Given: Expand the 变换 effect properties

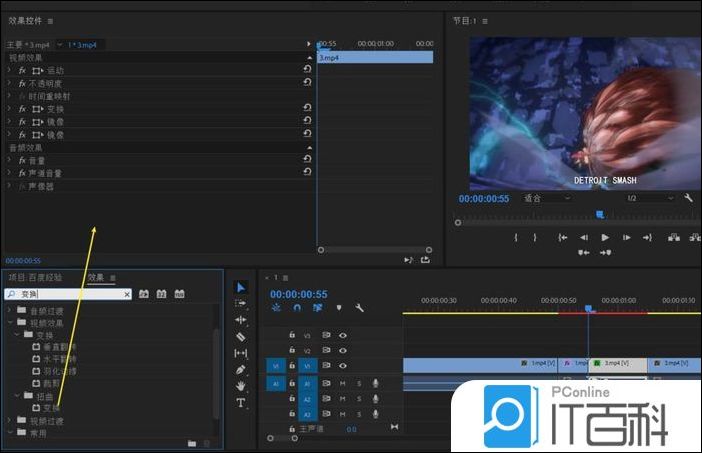Looking at the screenshot, I should 9,109.
